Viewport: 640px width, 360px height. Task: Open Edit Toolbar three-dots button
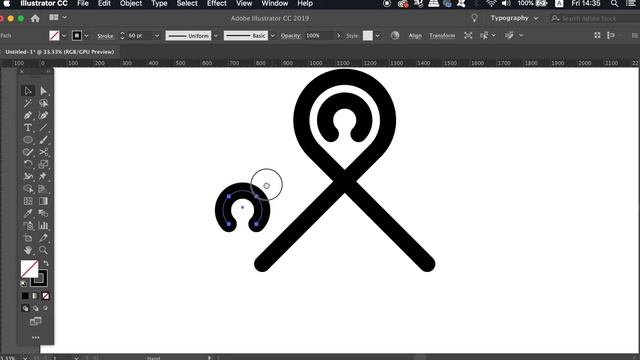tap(36, 338)
